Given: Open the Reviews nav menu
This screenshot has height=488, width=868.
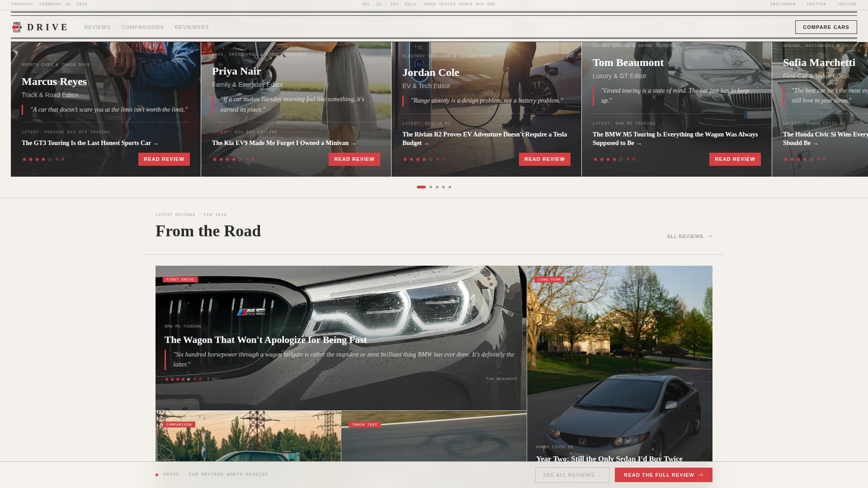Looking at the screenshot, I should pyautogui.click(x=97, y=27).
